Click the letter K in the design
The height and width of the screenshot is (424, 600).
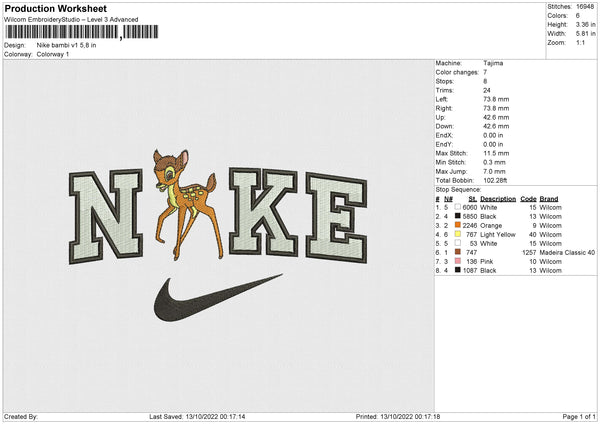point(263,212)
